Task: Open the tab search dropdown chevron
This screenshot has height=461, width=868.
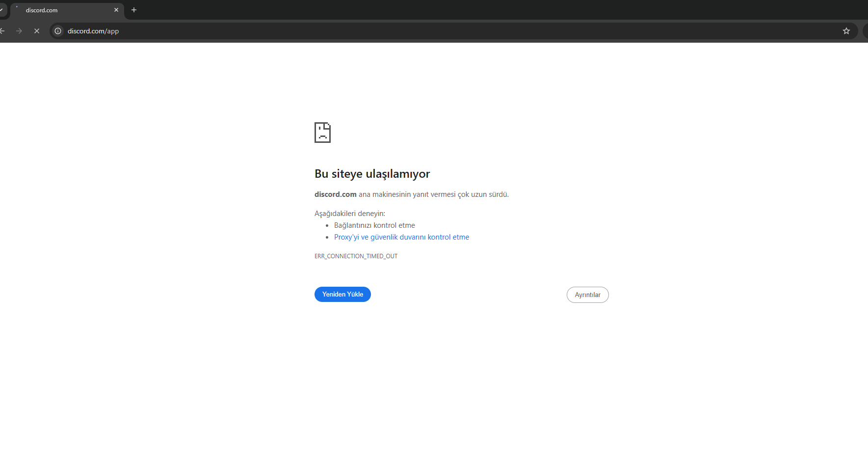Action: [x=1, y=10]
